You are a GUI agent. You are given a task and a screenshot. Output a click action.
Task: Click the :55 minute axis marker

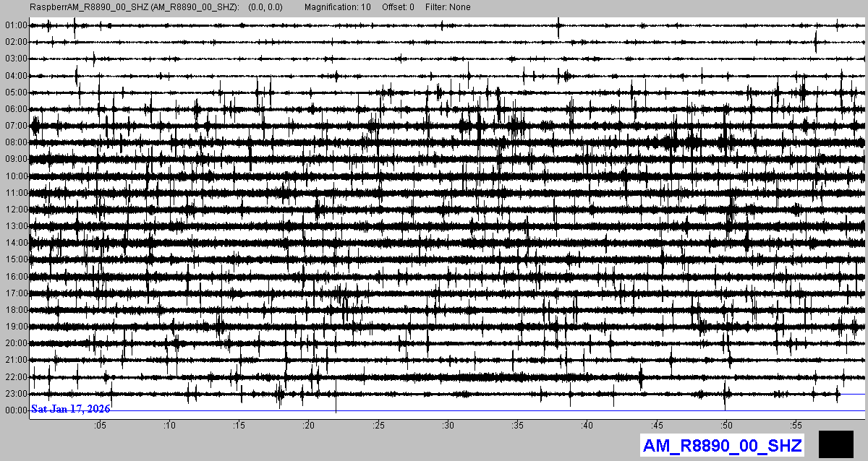pyautogui.click(x=795, y=425)
